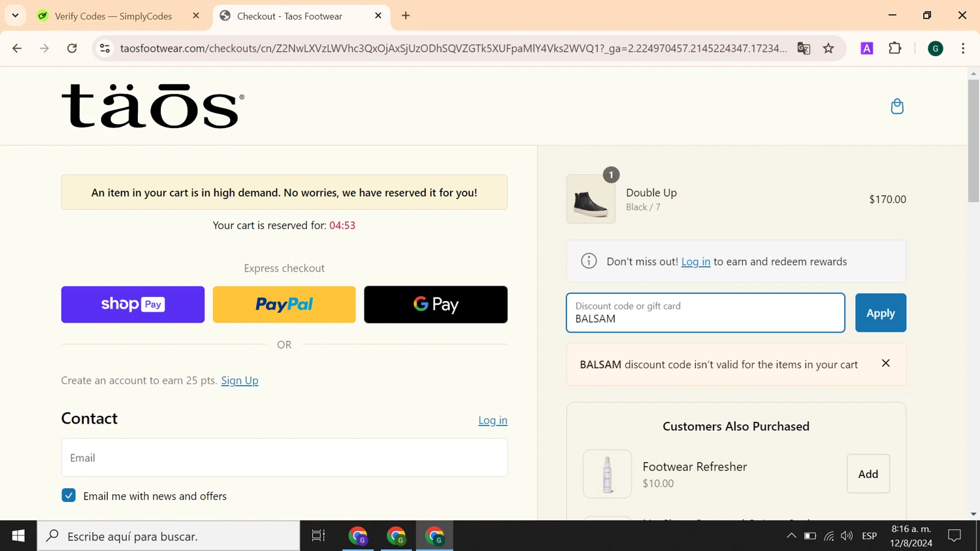The width and height of the screenshot is (980, 551).
Task: Open the second Chrome taskbar icon
Action: click(396, 536)
